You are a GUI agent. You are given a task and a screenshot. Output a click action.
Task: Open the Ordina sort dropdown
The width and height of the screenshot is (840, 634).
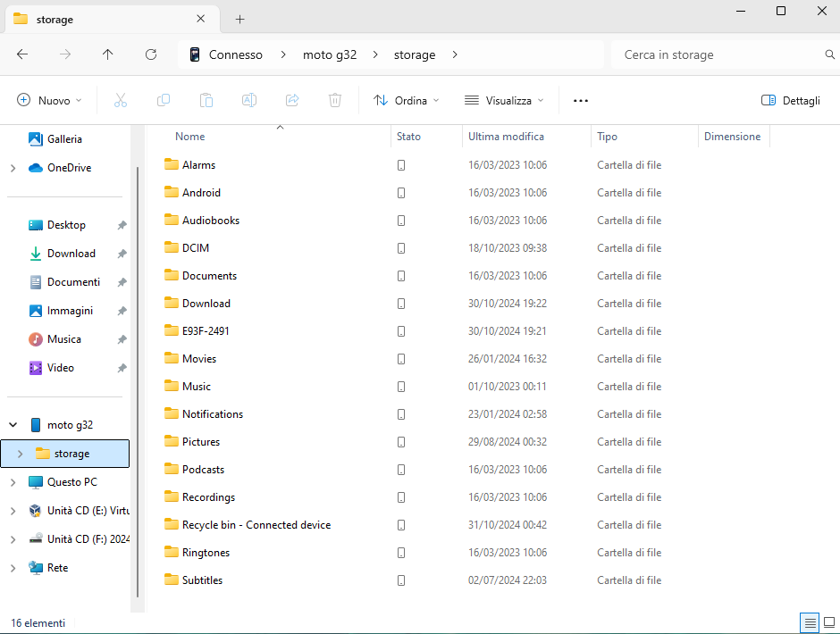pyautogui.click(x=406, y=101)
